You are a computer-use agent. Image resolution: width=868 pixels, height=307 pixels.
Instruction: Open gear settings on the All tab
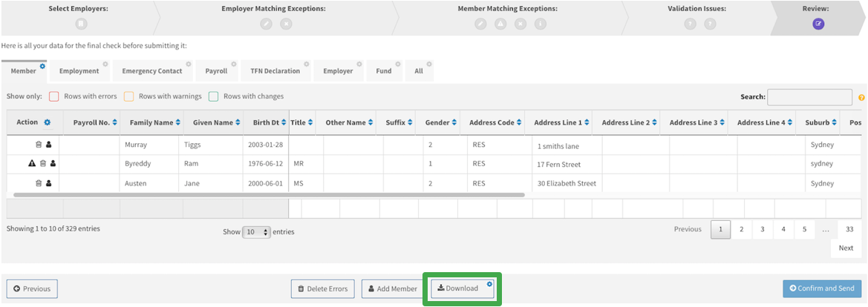click(429, 64)
